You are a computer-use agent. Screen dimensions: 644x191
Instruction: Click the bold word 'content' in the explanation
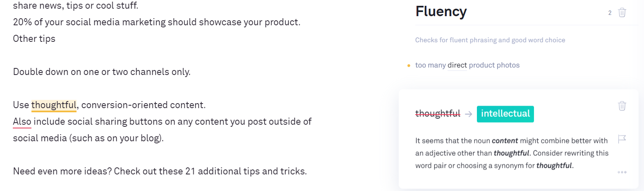[505, 141]
